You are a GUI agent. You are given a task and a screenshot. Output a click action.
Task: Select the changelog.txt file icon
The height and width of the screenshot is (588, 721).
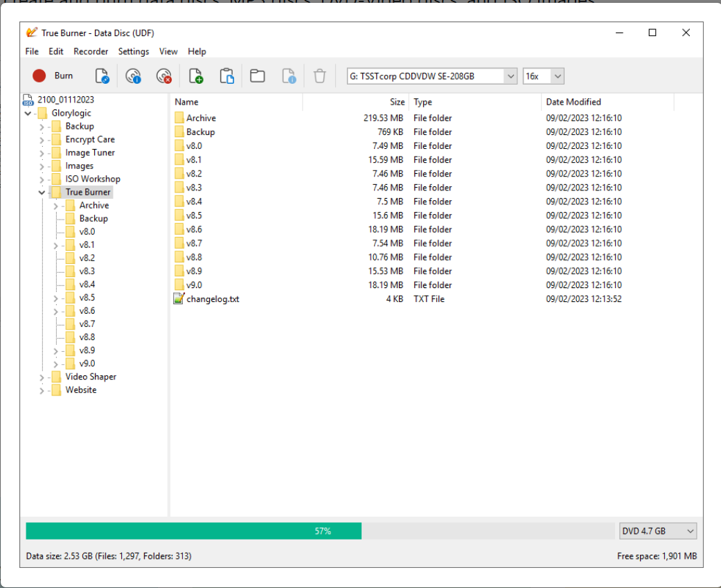(179, 299)
